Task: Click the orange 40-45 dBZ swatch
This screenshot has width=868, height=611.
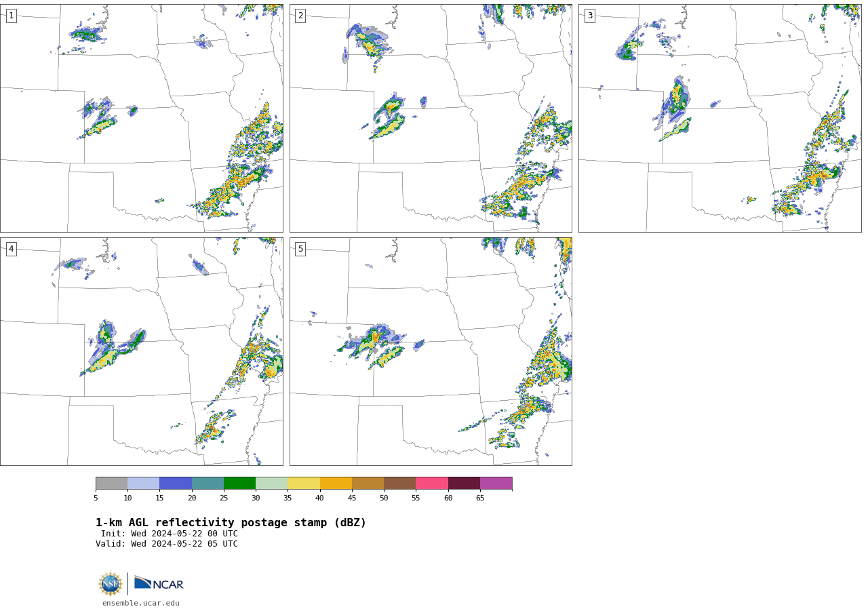Action: (x=336, y=483)
